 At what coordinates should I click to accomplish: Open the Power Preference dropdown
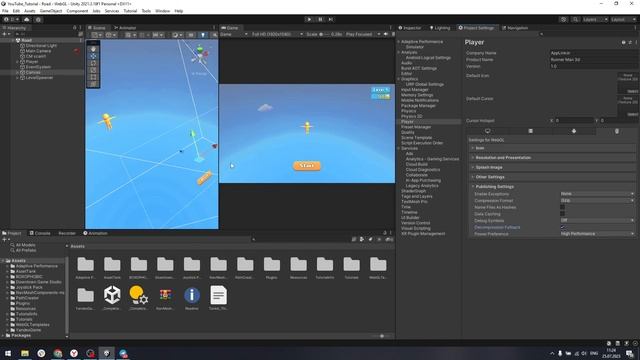[597, 234]
